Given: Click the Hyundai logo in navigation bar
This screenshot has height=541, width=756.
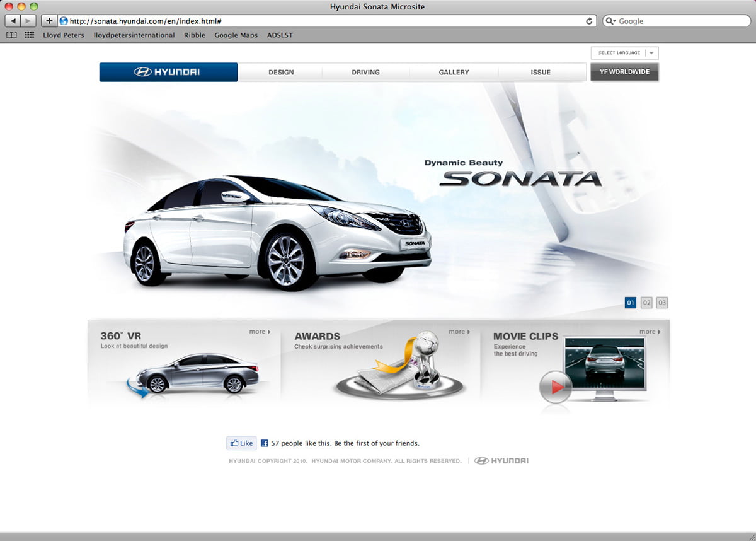Looking at the screenshot, I should [x=168, y=72].
